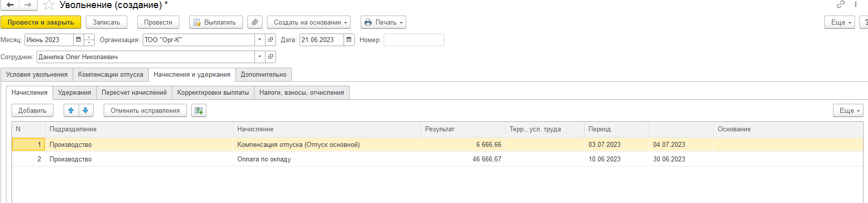Viewport: 868px width, 203px height.
Task: Move row up with blue arrow
Action: 71,111
